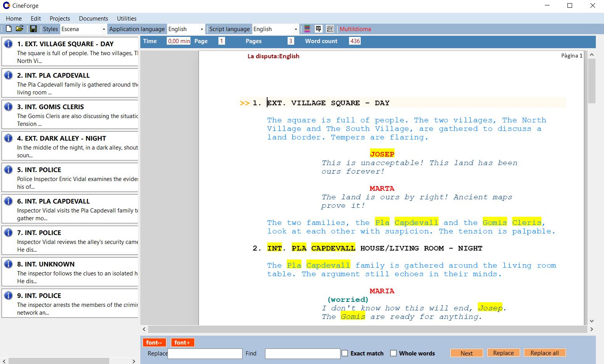This screenshot has height=364, width=604.
Task: Open the script table view icon
Action: [x=330, y=28]
